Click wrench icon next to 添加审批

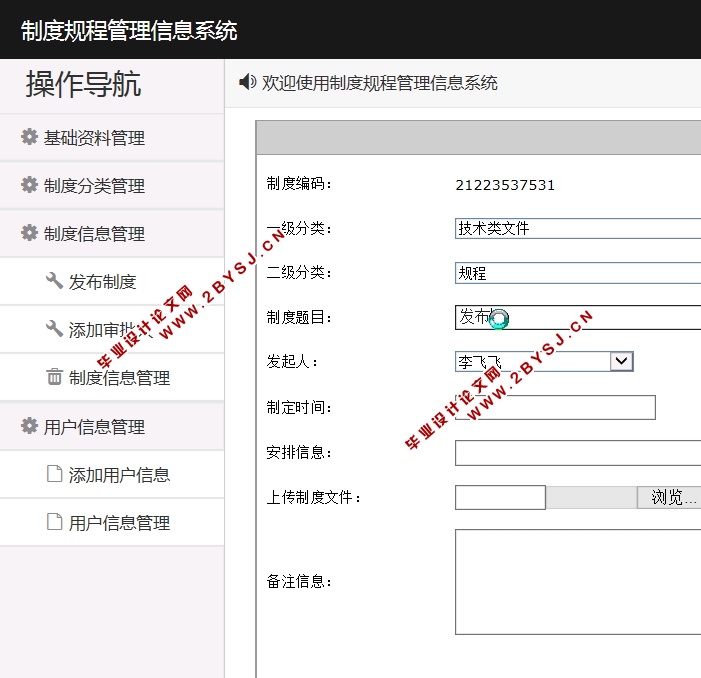click(55, 329)
